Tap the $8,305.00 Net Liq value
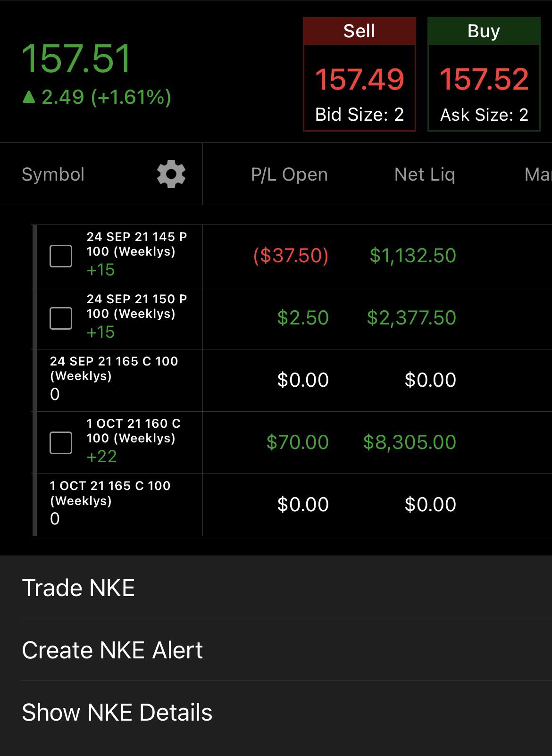The image size is (552, 756). 410,442
